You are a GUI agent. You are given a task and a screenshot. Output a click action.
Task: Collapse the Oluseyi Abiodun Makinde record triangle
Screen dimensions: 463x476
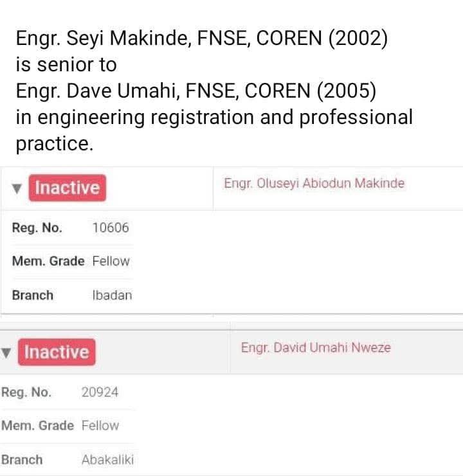coord(17,189)
